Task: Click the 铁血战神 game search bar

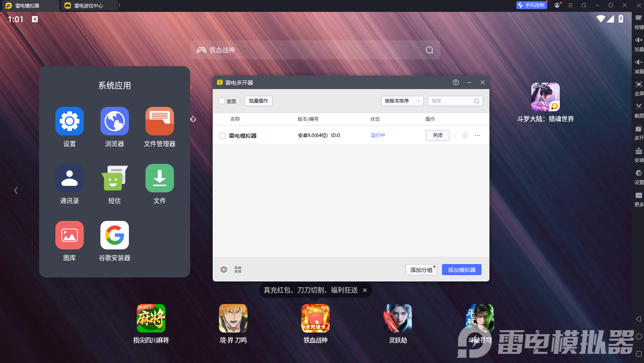Action: (x=315, y=50)
